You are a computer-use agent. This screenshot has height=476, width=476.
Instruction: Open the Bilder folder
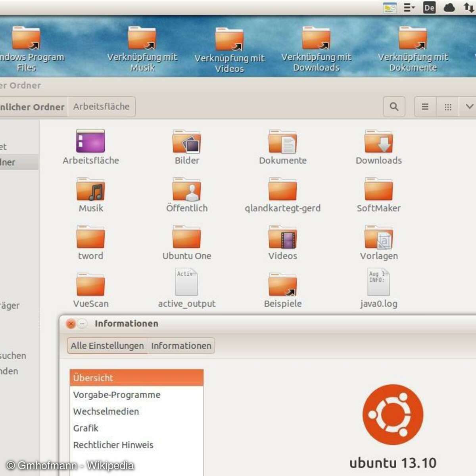[186, 143]
